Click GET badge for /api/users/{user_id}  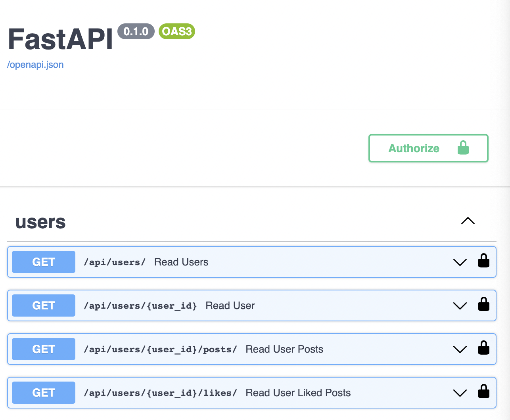[x=44, y=305]
